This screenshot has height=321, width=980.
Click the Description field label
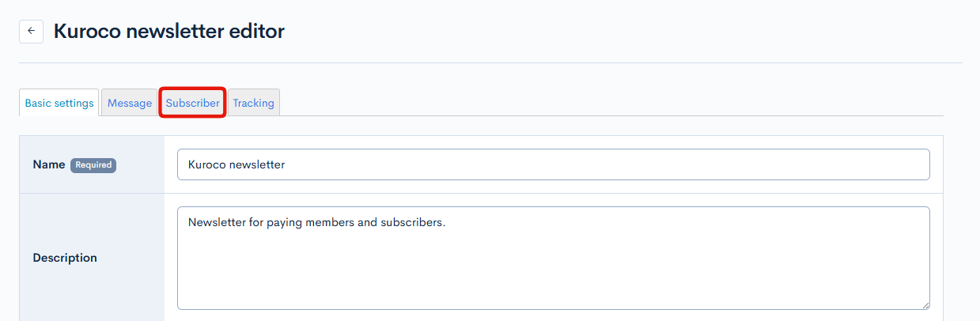tap(65, 258)
